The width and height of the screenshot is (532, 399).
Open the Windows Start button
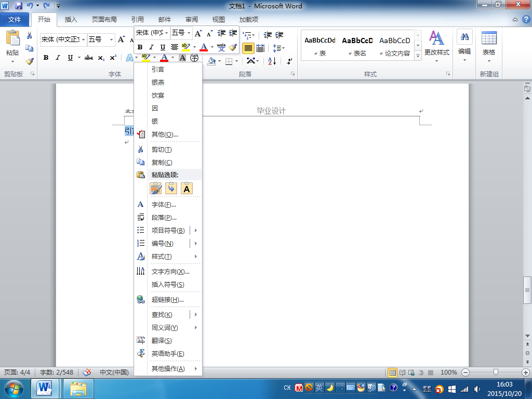click(14, 389)
